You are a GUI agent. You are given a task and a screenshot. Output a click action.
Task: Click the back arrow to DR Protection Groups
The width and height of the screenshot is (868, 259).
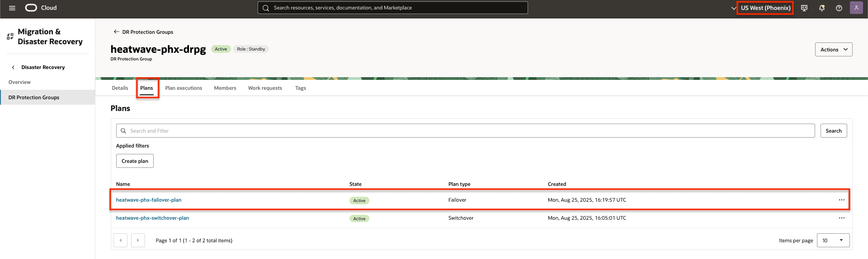(x=116, y=32)
